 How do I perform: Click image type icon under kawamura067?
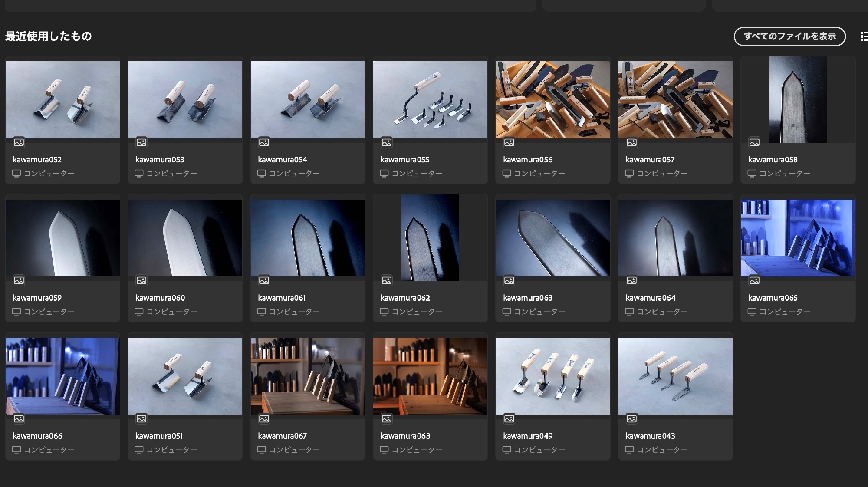coord(264,419)
